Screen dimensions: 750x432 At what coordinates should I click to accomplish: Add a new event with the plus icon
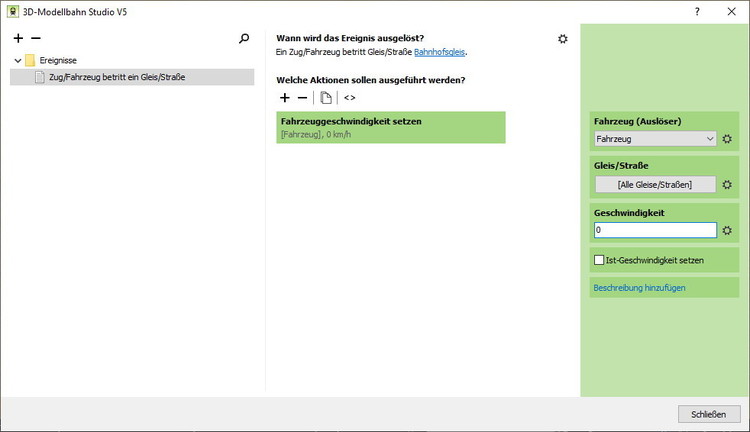coord(18,38)
